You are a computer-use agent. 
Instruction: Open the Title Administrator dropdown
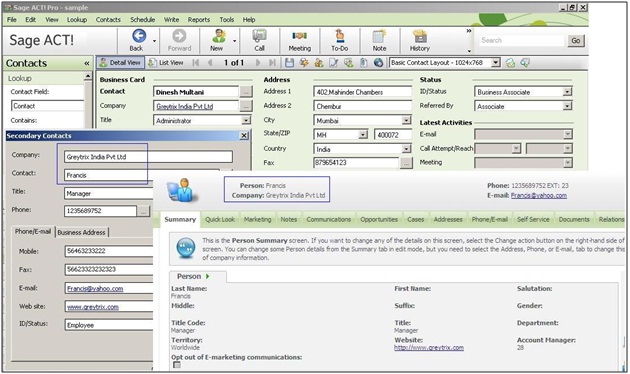tap(246, 120)
